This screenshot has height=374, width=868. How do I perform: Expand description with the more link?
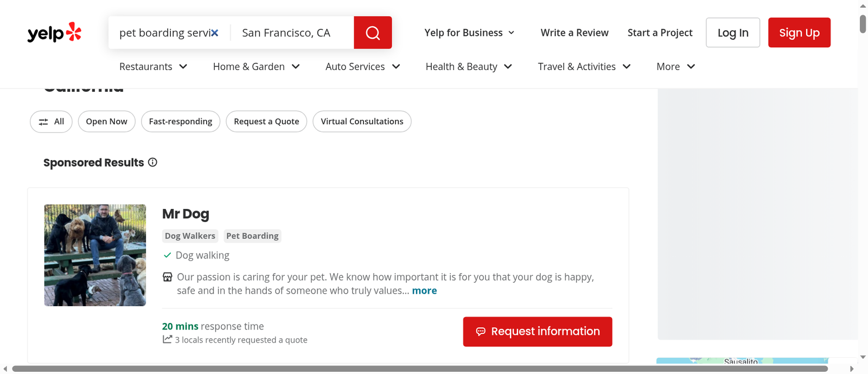(424, 290)
